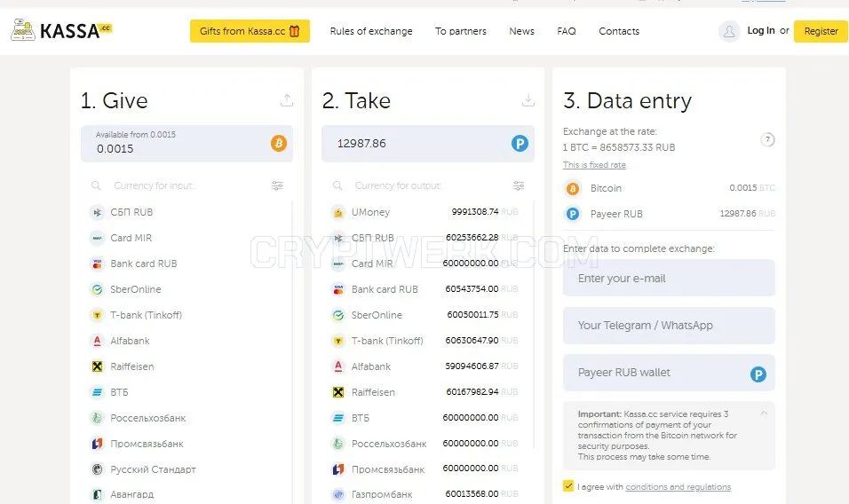Screen dimensions: 849x504
Task: Click the Bitcoin icon in Give amount field
Action: pos(279,144)
